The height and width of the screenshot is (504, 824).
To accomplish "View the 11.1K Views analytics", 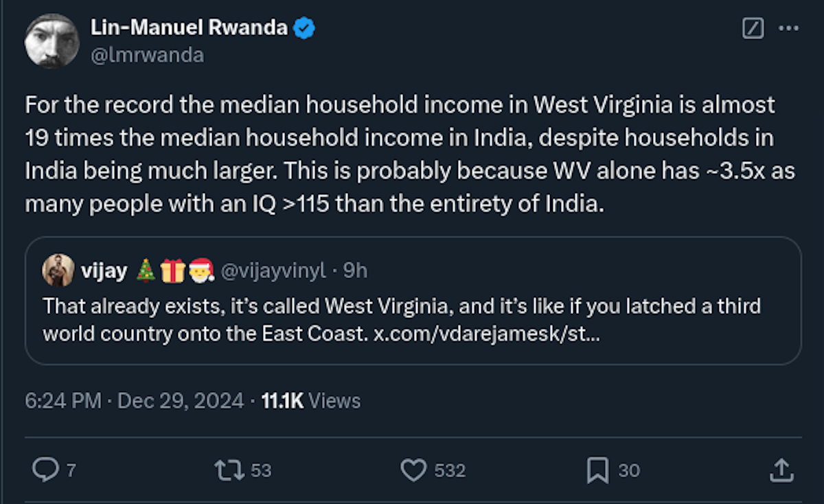I will [311, 400].
